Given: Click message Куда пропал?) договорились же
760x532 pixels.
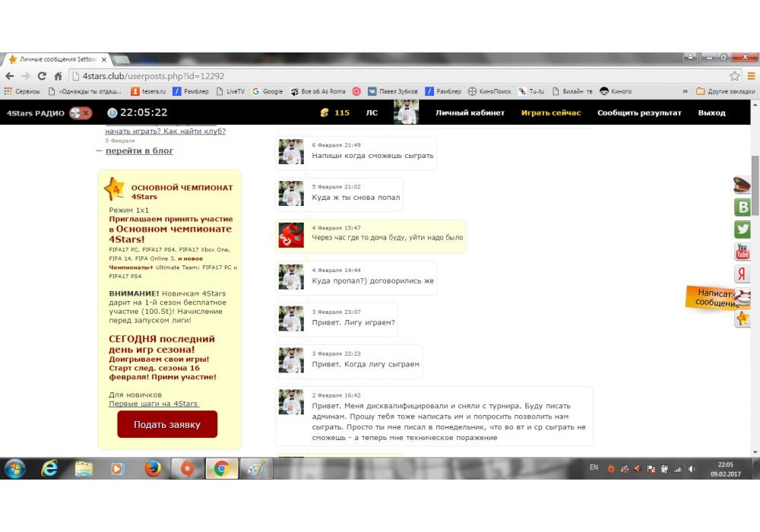Looking at the screenshot, I should (x=372, y=280).
